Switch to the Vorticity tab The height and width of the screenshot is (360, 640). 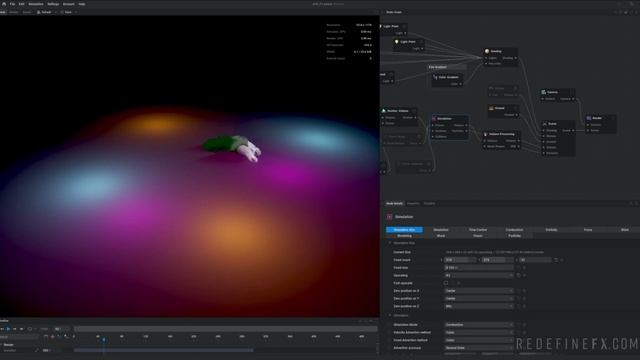(x=551, y=230)
